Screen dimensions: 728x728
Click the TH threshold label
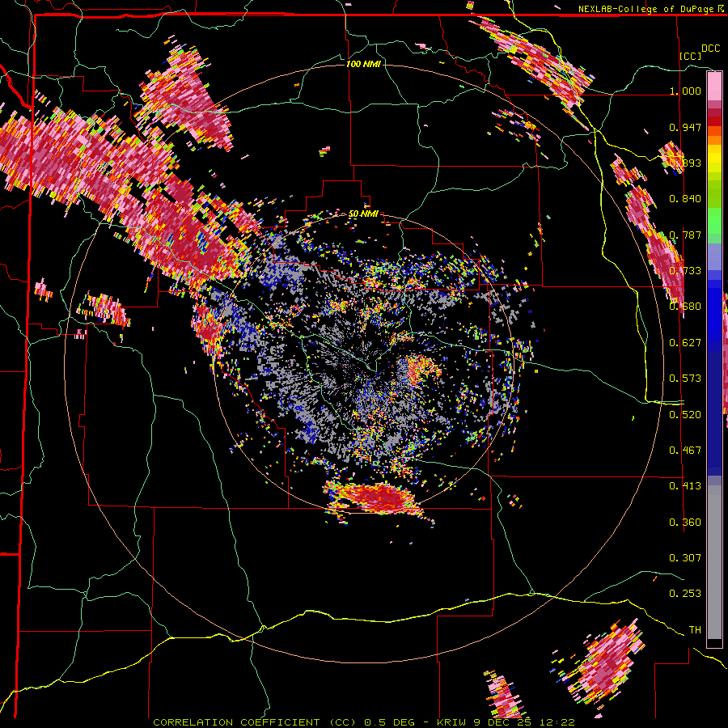click(x=695, y=630)
